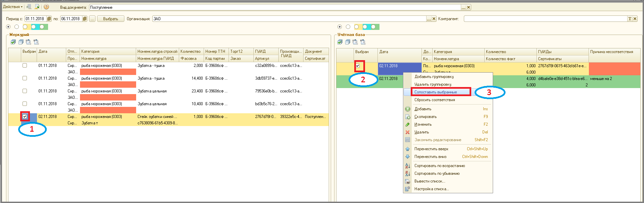This screenshot has width=644, height=203.
Task: Sort Меркурий table by Номер ТТН header
Action: tap(216, 51)
